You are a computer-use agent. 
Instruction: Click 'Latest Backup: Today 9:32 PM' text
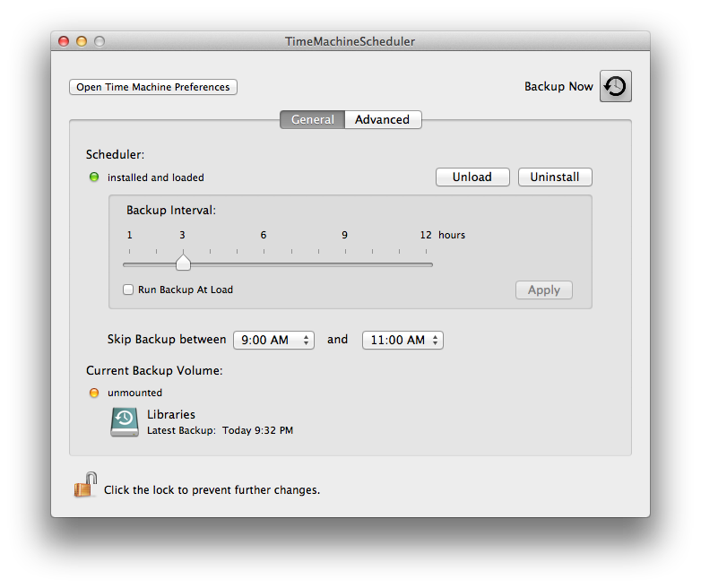tap(220, 430)
